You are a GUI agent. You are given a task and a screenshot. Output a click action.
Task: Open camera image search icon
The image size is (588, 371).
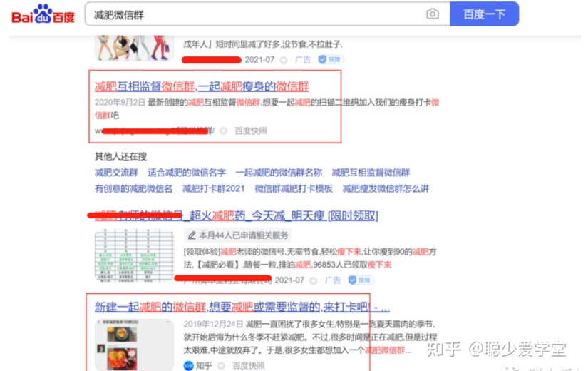(433, 14)
